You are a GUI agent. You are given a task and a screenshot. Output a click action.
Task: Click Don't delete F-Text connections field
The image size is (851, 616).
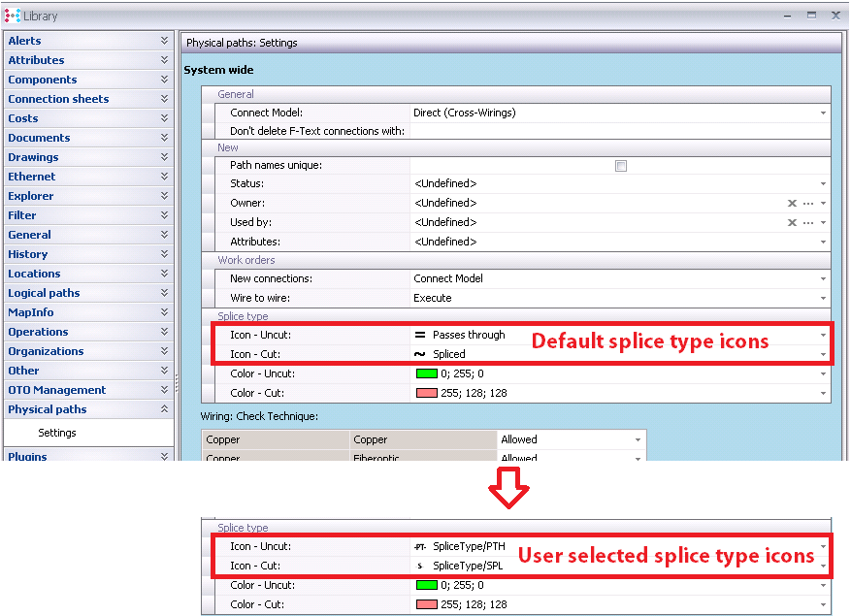(620, 131)
